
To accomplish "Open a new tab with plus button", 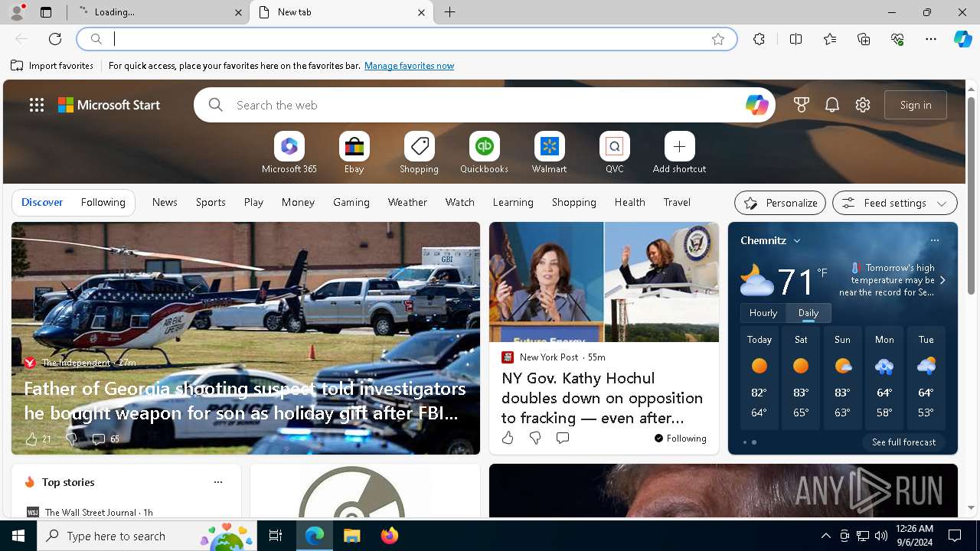I will (450, 12).
